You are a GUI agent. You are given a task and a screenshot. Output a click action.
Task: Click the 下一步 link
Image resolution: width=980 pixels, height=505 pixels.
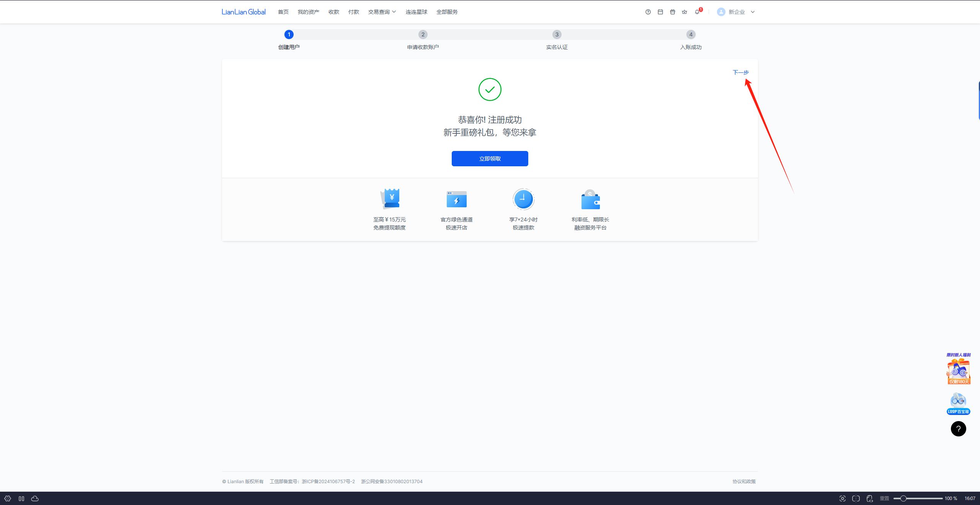pos(740,72)
